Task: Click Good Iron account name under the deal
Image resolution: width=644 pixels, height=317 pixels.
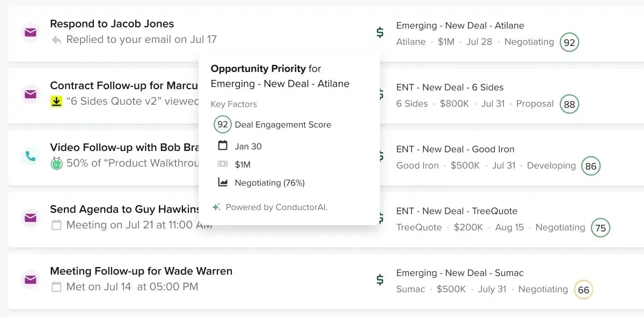Action: coord(418,165)
